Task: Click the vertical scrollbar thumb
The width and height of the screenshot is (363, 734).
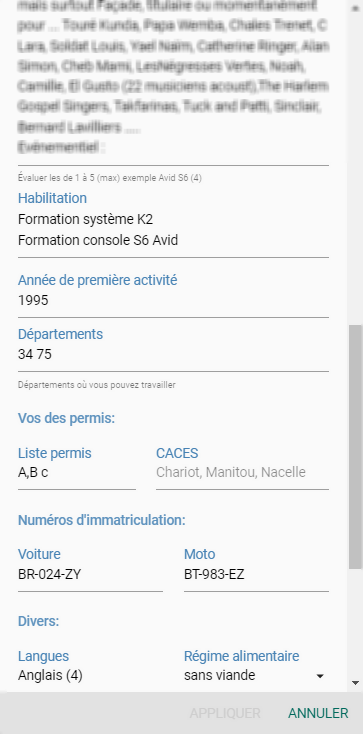Action: click(356, 447)
